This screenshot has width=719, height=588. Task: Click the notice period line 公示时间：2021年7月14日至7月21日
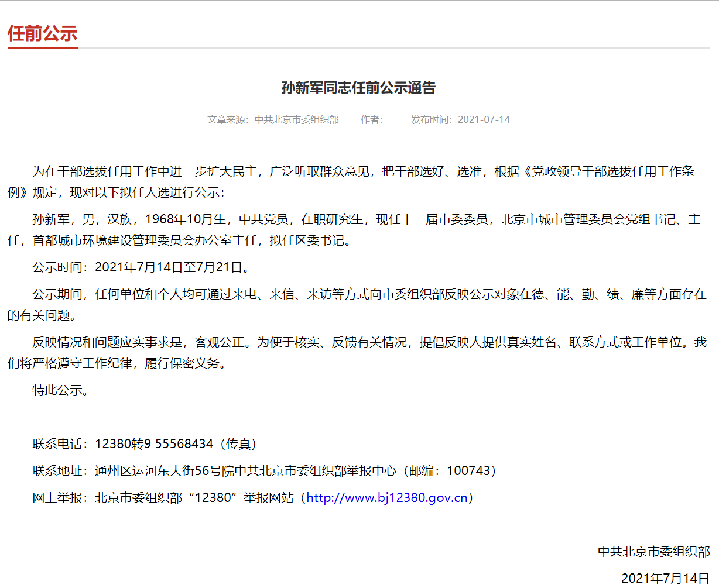(x=142, y=267)
